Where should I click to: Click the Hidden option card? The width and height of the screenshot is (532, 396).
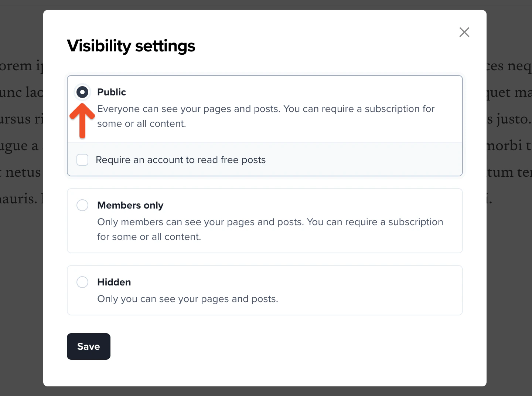coord(265,290)
